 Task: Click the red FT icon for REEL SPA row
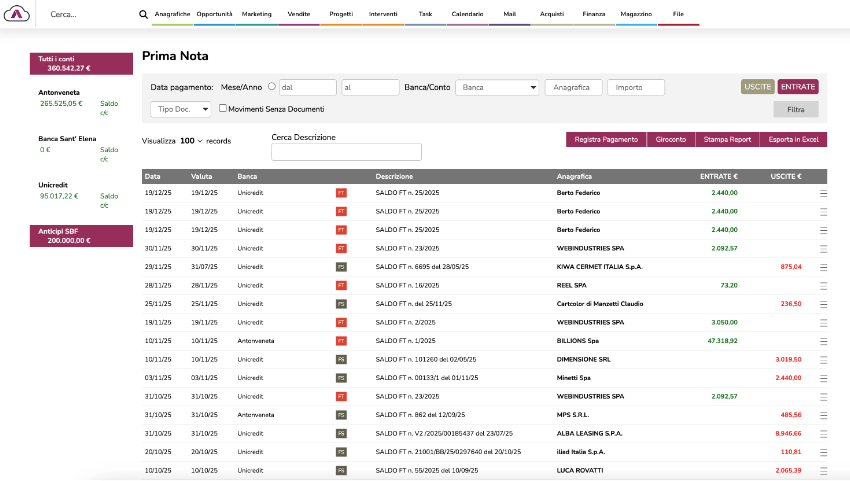341,285
